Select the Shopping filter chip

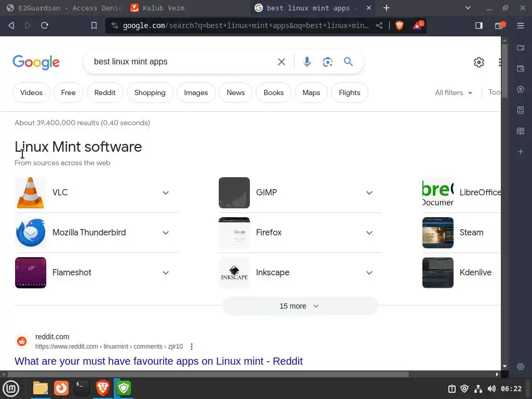(x=150, y=92)
